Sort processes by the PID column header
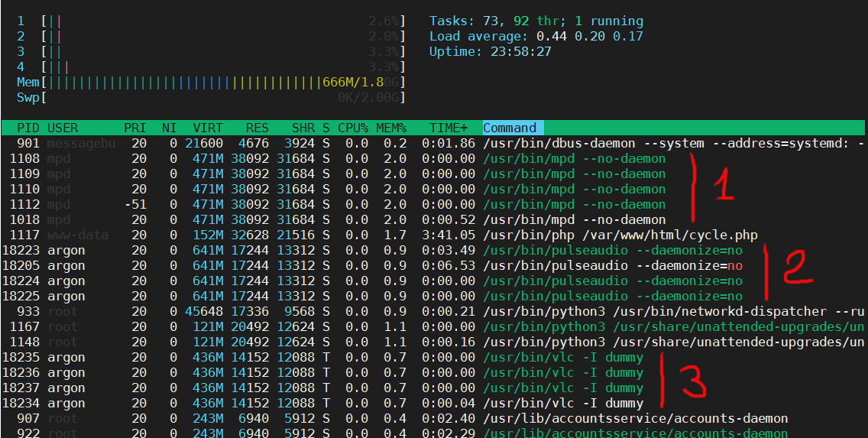 tap(28, 128)
